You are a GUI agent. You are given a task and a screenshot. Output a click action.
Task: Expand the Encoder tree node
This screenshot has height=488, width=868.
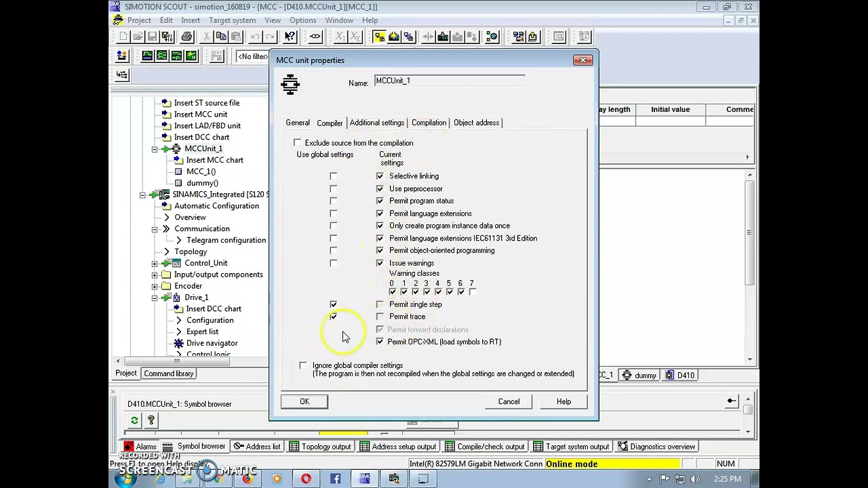[155, 286]
